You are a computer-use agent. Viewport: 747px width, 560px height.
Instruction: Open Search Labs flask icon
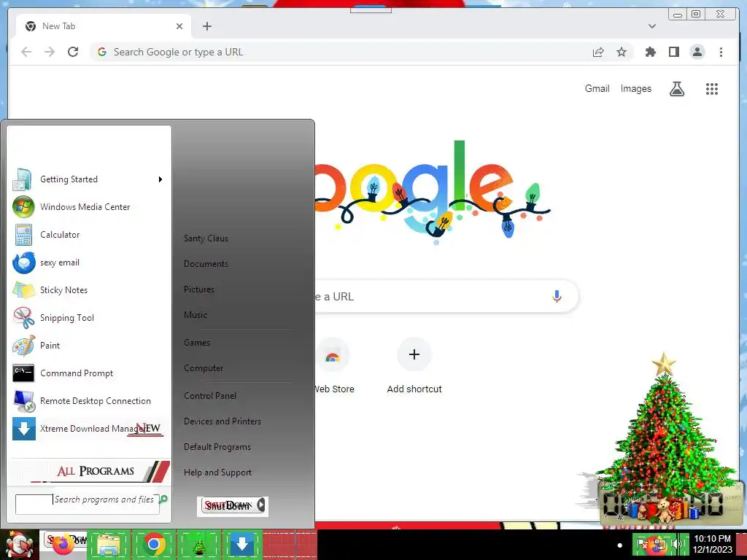[x=676, y=88]
